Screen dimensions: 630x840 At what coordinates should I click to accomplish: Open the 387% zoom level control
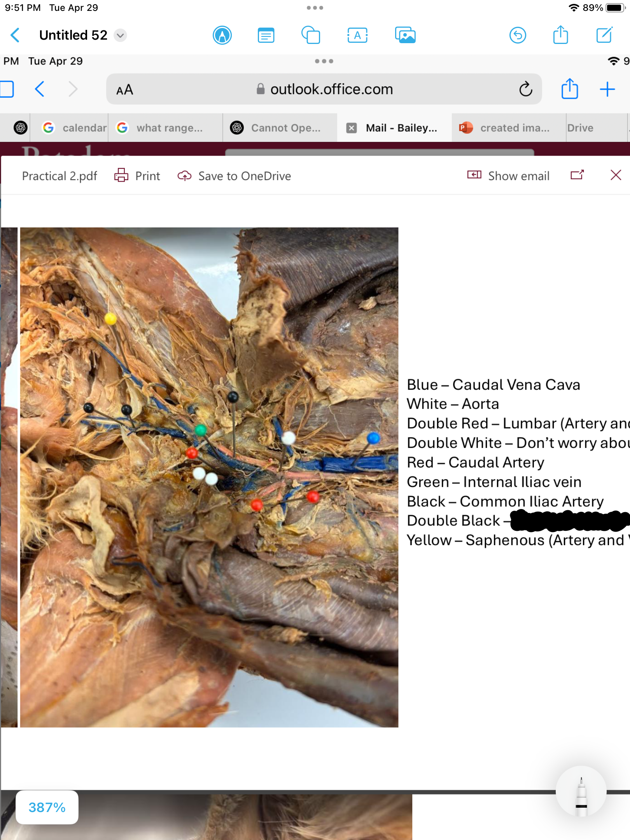click(x=47, y=807)
